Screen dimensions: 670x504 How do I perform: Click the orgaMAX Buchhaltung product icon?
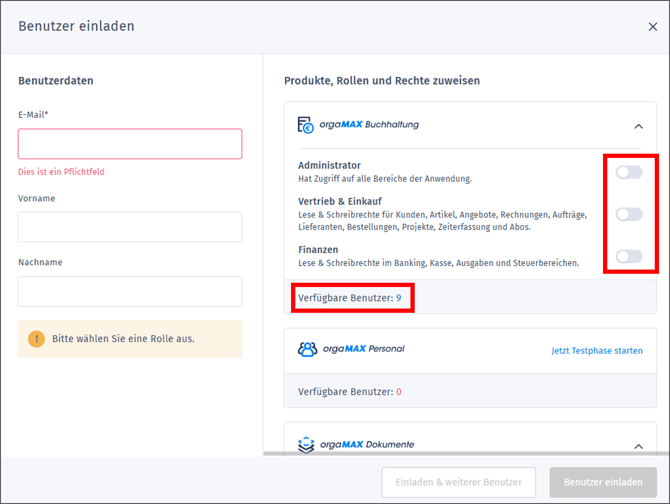(x=306, y=125)
